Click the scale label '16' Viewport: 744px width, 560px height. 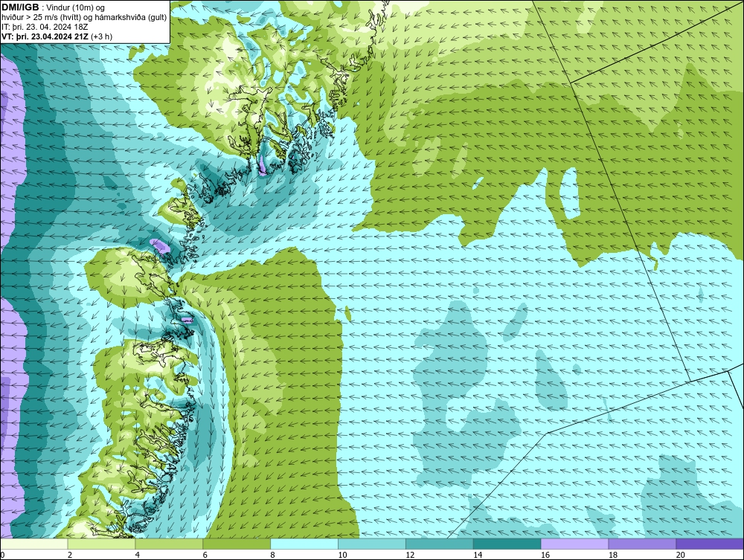coord(545,555)
